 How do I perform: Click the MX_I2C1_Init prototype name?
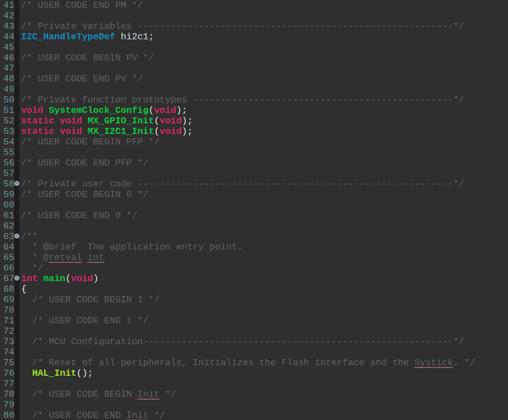[120, 131]
